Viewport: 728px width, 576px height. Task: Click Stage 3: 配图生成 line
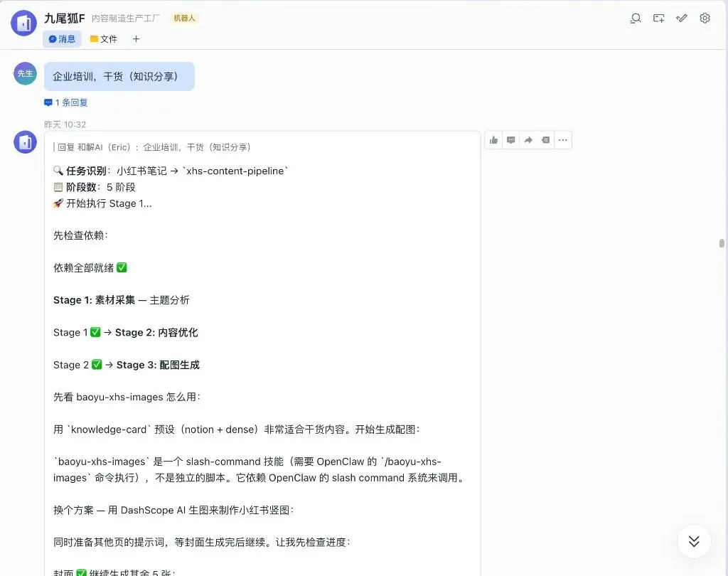click(x=127, y=365)
